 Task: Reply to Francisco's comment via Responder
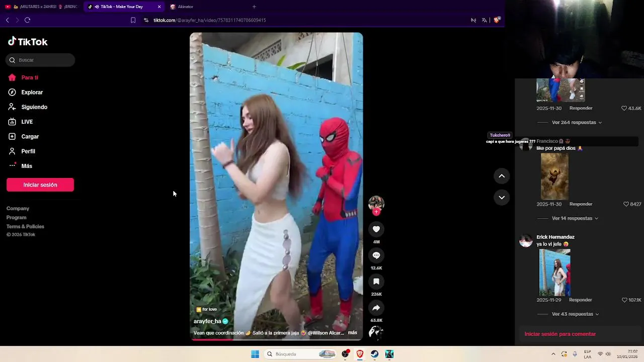[581, 204]
